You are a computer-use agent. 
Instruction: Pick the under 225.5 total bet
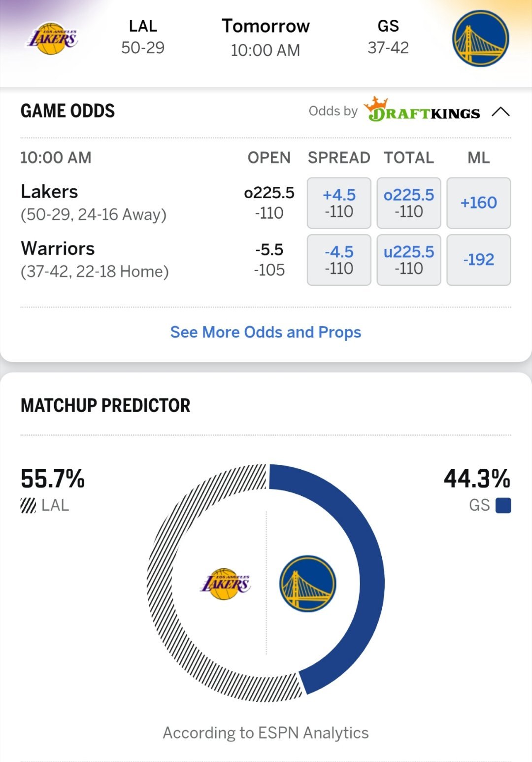[409, 260]
